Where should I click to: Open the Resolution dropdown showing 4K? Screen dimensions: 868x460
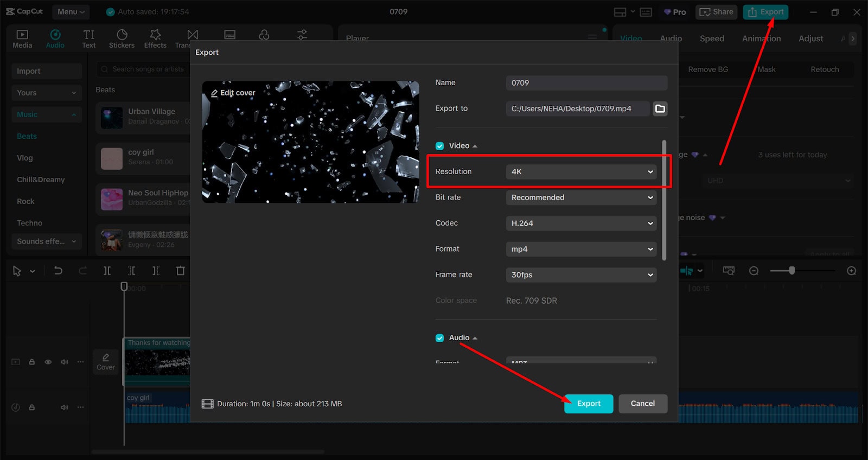click(581, 172)
